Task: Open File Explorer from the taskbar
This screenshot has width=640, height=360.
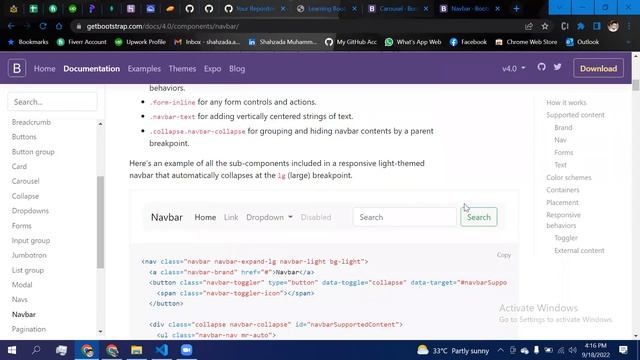Action: [136, 350]
